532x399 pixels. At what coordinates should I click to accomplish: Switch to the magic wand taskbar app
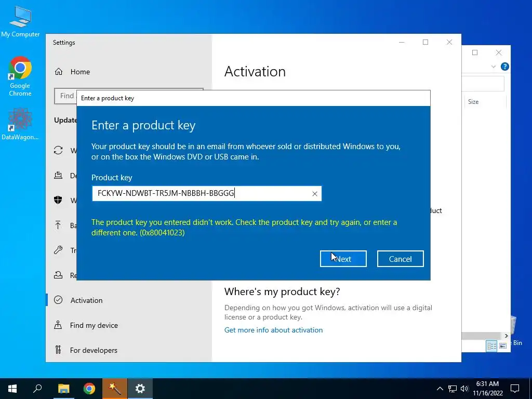[x=115, y=389]
